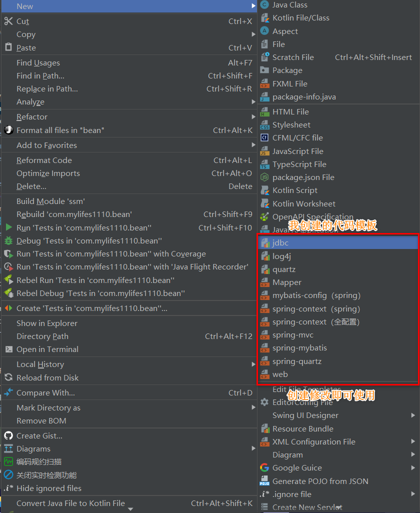Image resolution: width=420 pixels, height=513 pixels.
Task: Select the jdbc template
Action: tap(338, 243)
